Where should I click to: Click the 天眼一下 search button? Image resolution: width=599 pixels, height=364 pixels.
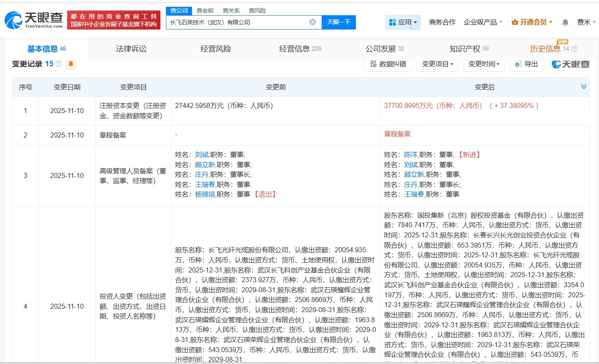tap(339, 22)
